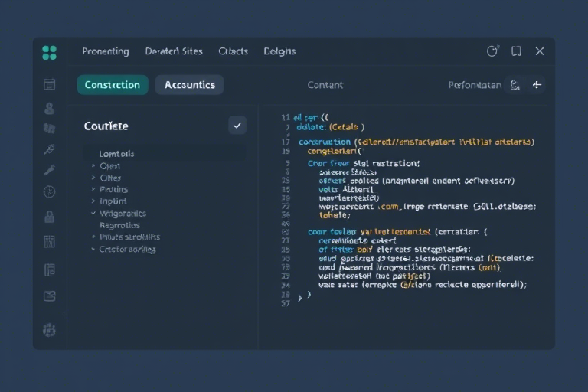Image resolution: width=588 pixels, height=392 pixels.
Task: Open the mail envelope sidebar icon
Action: click(50, 296)
